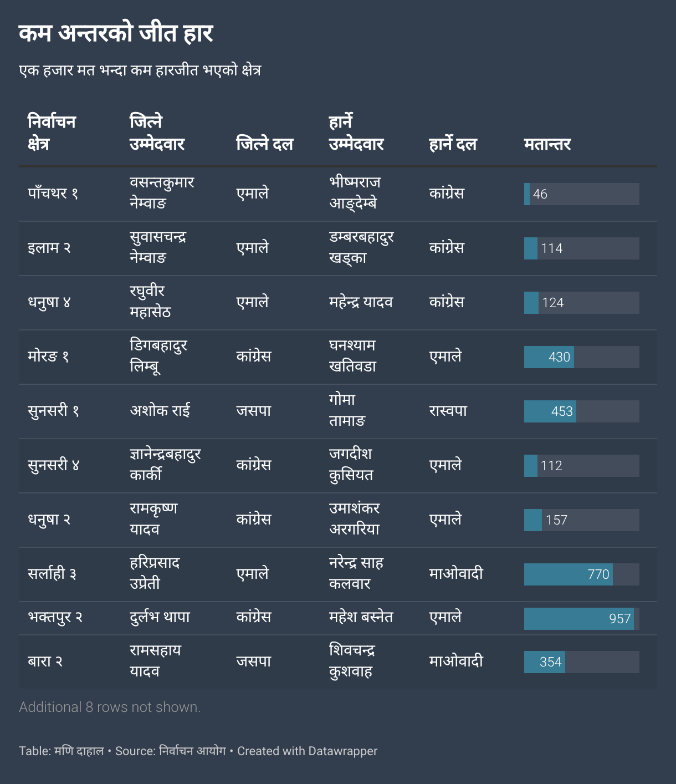Screen dimensions: 676x784
Task: Select the पाँचथर १ constituency cell
Action: [53, 194]
